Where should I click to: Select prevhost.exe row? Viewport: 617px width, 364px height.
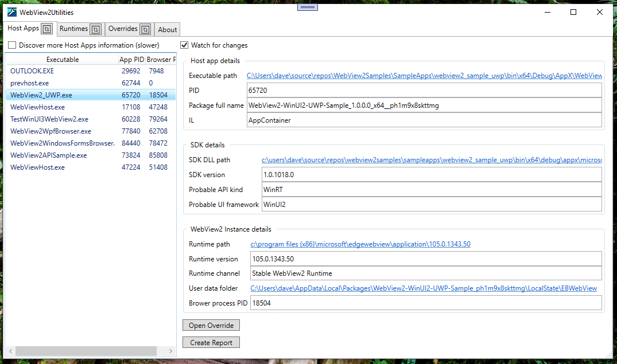[x=91, y=83]
